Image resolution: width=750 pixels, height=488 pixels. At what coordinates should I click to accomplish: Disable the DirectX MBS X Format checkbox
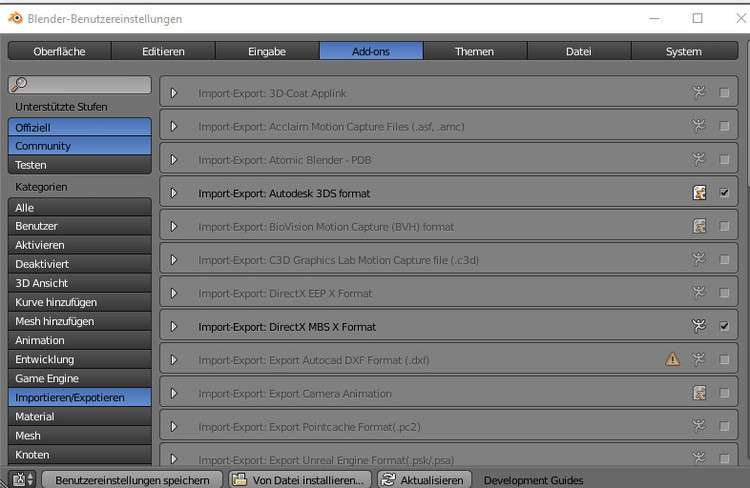tap(724, 326)
